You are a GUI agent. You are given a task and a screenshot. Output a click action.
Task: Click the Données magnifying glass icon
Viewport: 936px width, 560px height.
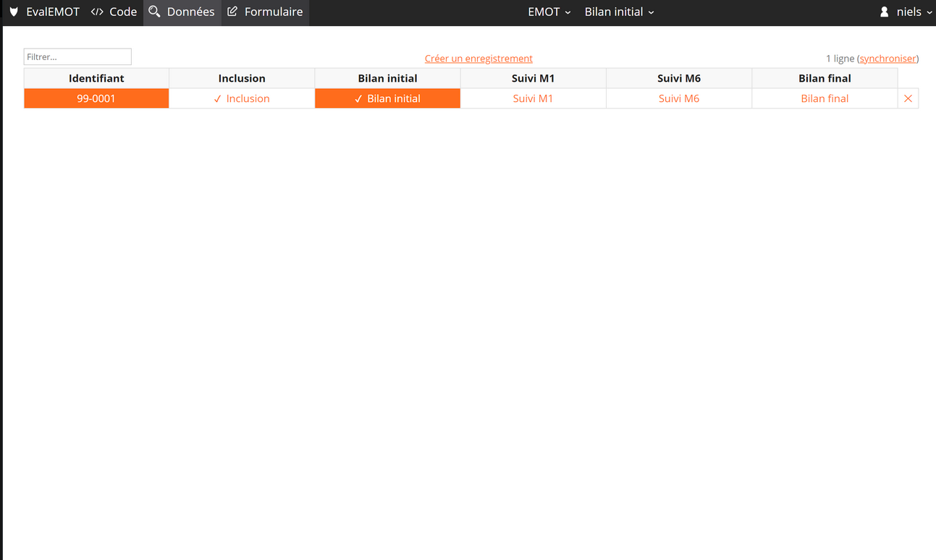(154, 12)
